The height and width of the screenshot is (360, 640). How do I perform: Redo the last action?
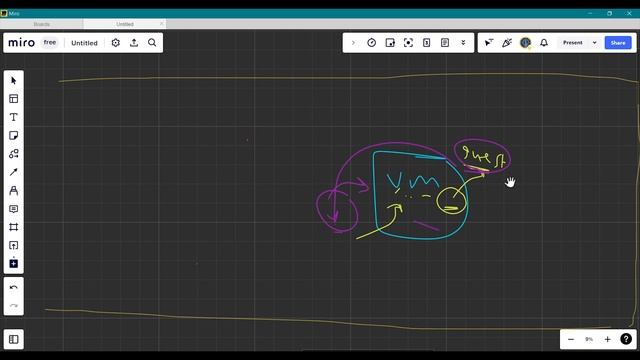(13, 306)
